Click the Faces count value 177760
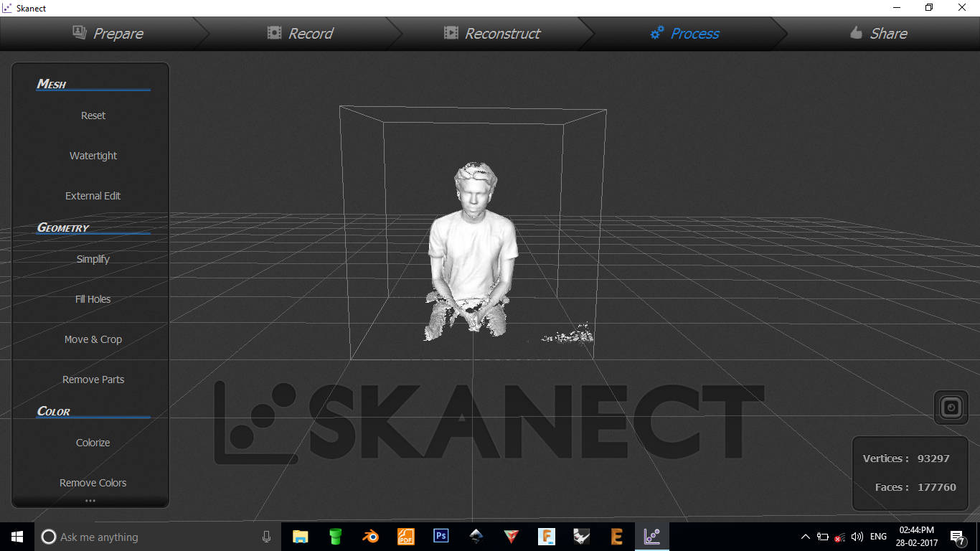The height and width of the screenshot is (551, 980). tap(937, 487)
